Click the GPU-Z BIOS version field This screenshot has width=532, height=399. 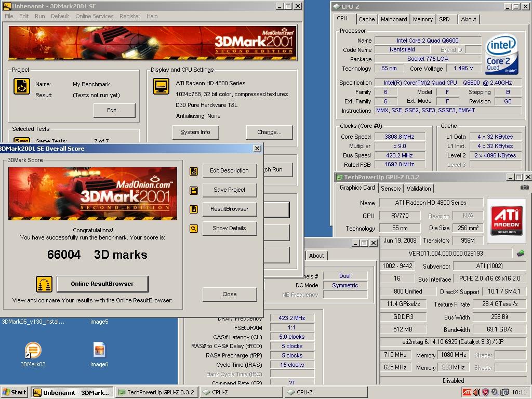445,254
